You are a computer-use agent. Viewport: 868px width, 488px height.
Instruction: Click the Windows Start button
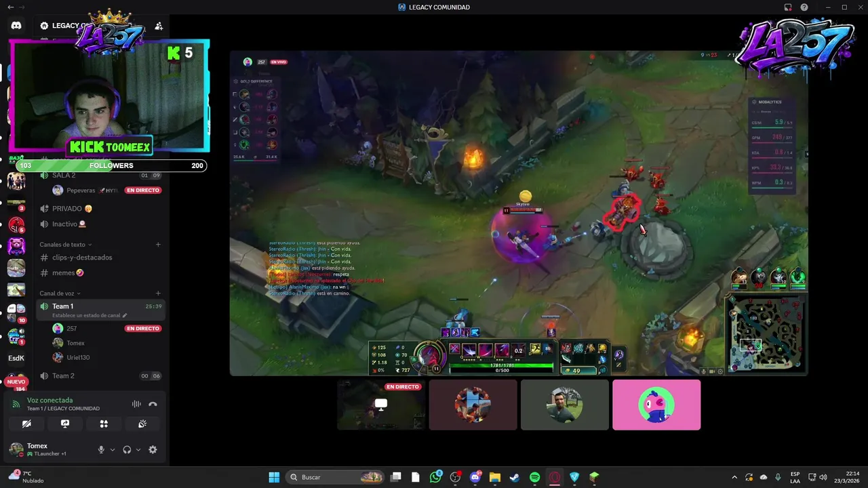274,477
